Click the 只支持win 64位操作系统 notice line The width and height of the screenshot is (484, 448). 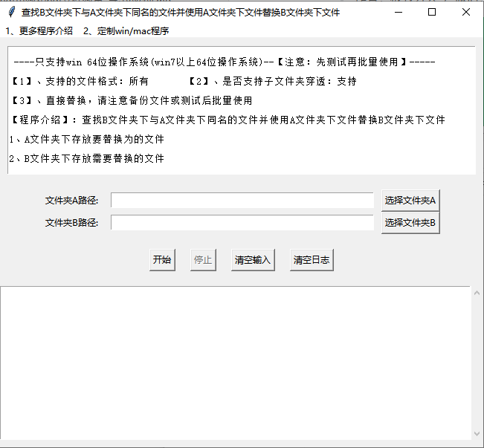[x=225, y=62]
